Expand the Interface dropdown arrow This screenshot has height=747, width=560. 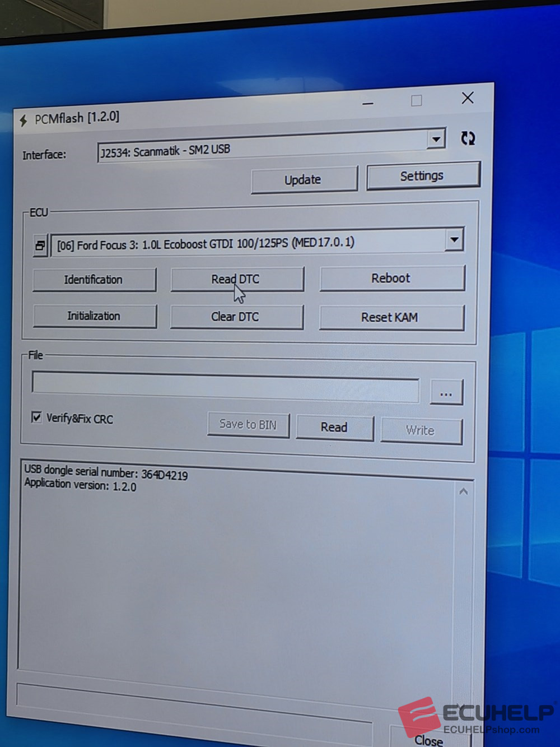[x=436, y=139]
